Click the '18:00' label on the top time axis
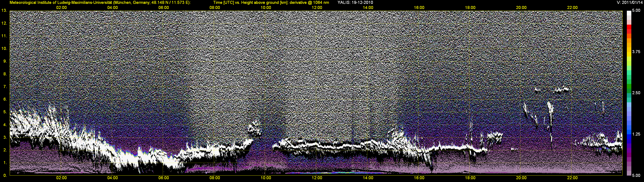 (x=470, y=8)
